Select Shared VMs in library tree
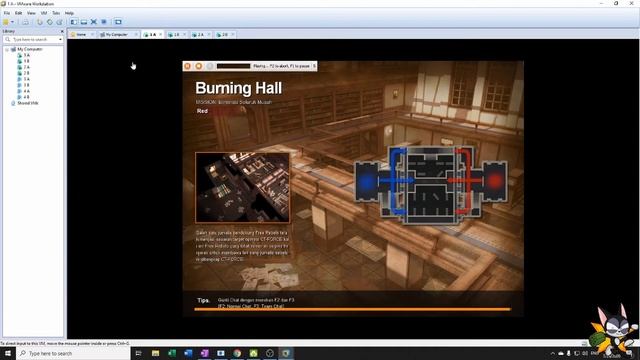The width and height of the screenshot is (640, 360). pyautogui.click(x=24, y=103)
